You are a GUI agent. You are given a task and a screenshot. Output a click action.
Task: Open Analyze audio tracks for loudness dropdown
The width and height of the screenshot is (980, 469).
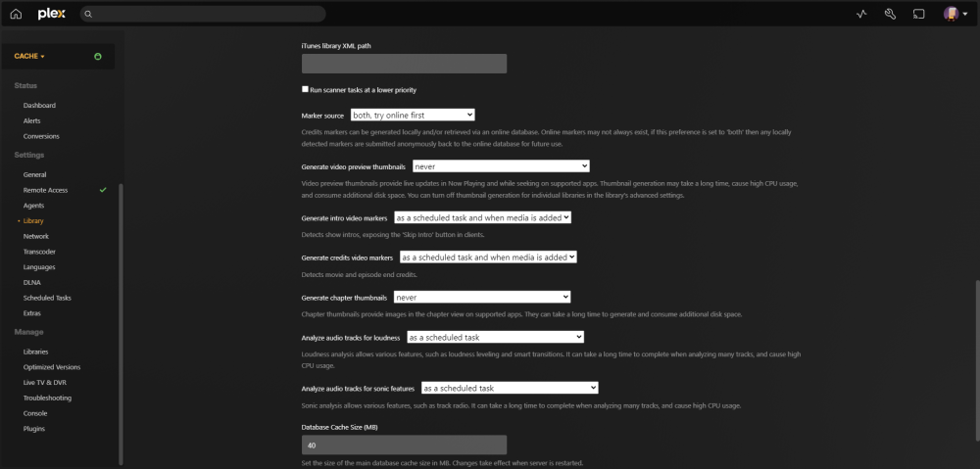coord(495,337)
